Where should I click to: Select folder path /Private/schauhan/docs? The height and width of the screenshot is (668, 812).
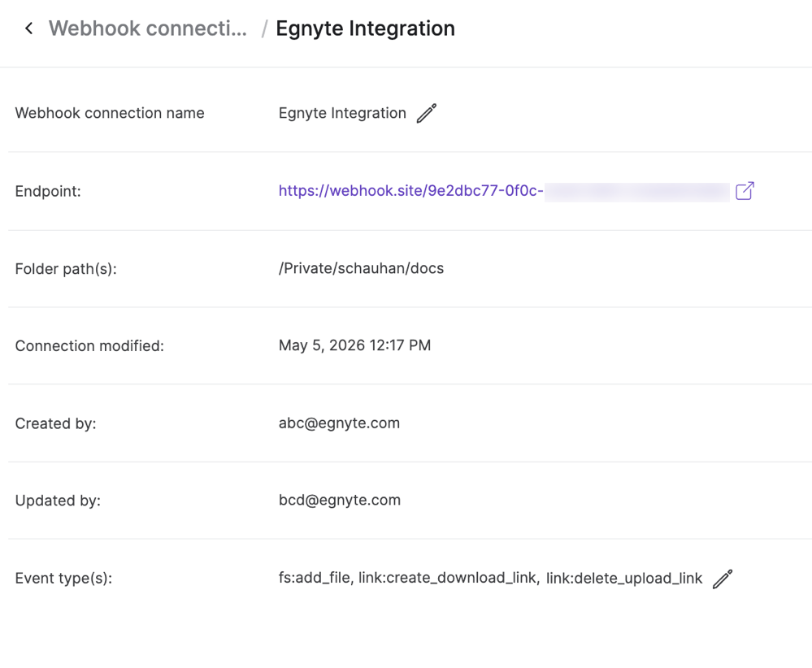tap(361, 268)
